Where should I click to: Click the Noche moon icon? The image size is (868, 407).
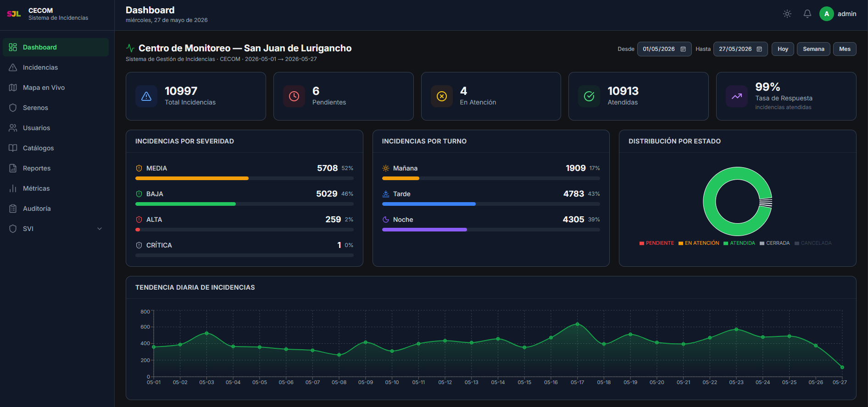coord(386,220)
